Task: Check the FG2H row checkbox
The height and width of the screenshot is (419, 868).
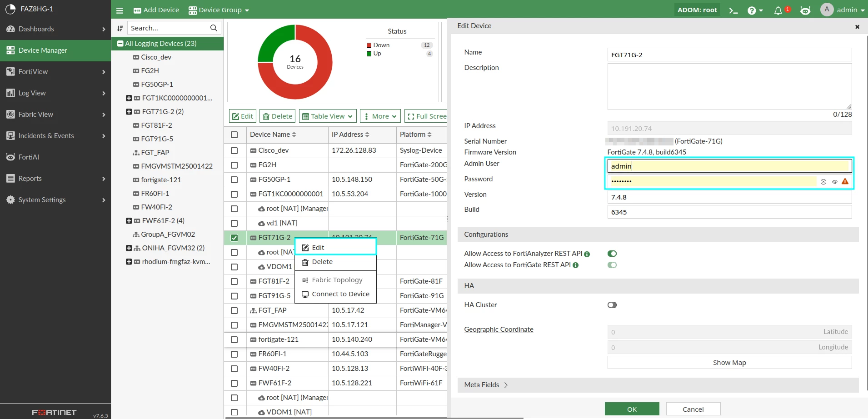Action: tap(234, 165)
